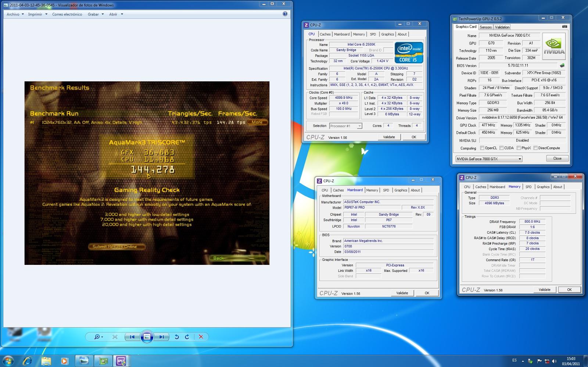The image size is (588, 367).
Task: Delete photo with red X icon
Action: pos(201,337)
